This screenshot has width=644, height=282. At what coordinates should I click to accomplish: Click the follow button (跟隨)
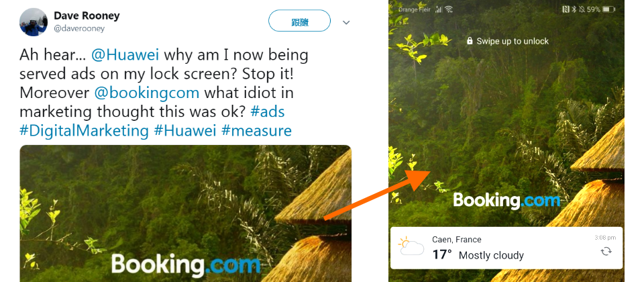point(299,21)
